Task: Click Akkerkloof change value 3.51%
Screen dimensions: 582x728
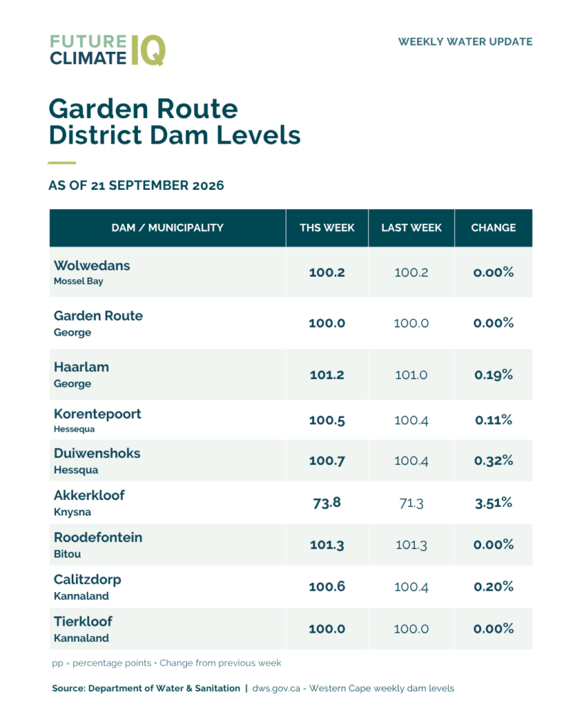Action: pyautogui.click(x=493, y=503)
